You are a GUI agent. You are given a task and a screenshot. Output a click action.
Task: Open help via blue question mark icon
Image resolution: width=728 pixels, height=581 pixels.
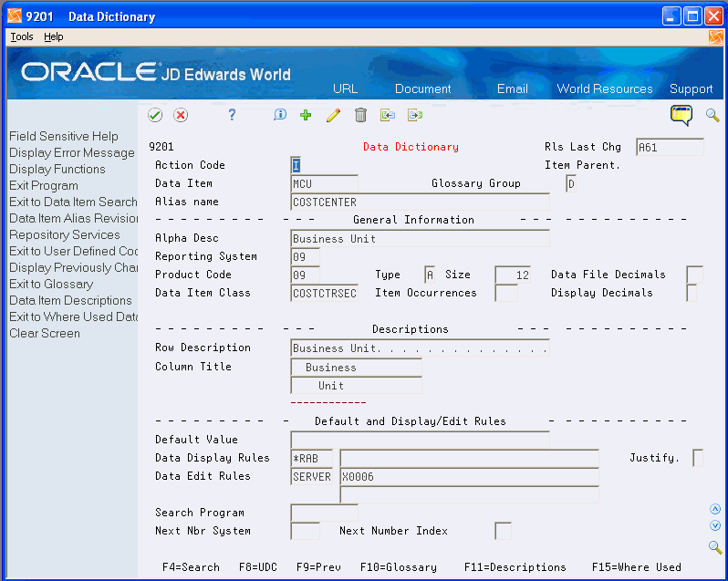click(232, 115)
